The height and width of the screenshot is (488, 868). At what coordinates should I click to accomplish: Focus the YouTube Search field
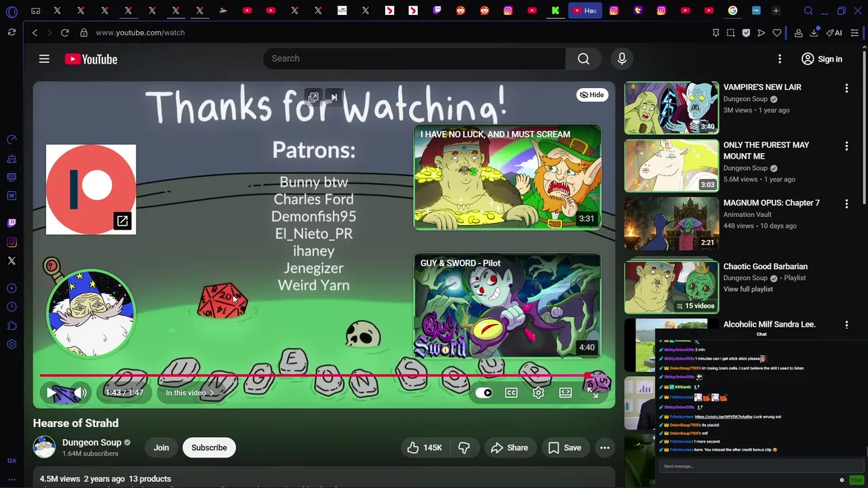point(415,59)
